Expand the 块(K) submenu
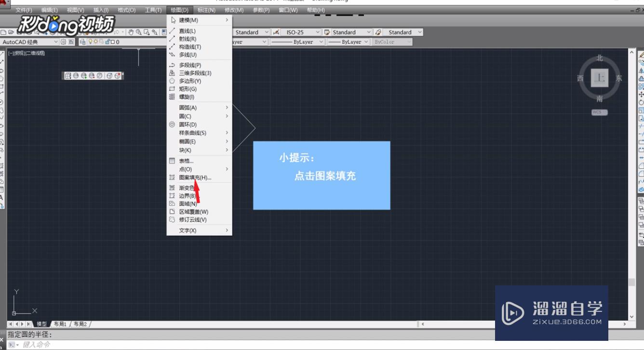 [x=200, y=150]
